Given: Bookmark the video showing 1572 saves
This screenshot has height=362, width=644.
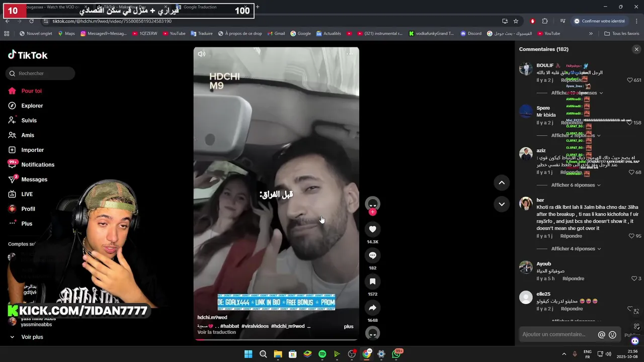Looking at the screenshot, I should [x=372, y=282].
